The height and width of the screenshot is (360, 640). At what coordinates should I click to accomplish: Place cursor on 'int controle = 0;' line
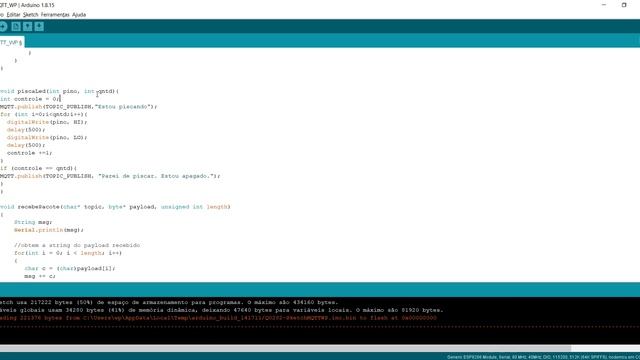click(30, 99)
